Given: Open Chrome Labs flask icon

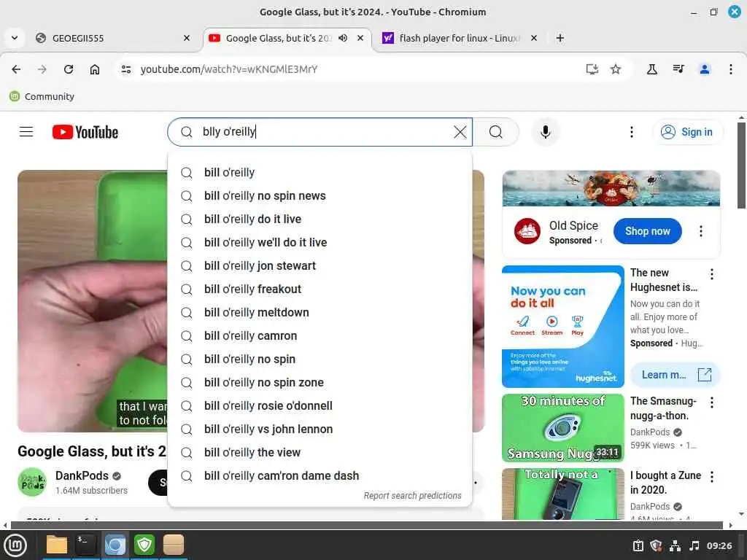Looking at the screenshot, I should 652,69.
